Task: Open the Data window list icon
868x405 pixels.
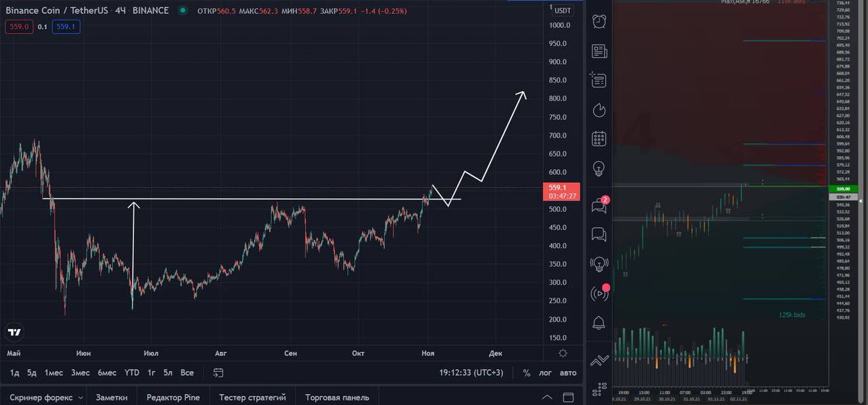Action: [598, 80]
